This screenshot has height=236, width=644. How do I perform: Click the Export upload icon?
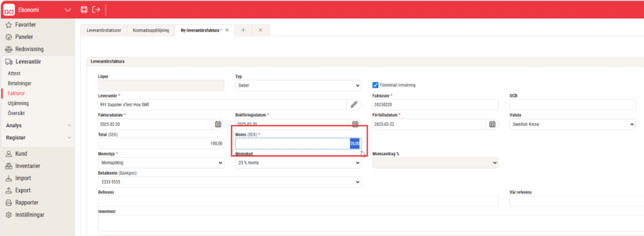point(8,190)
